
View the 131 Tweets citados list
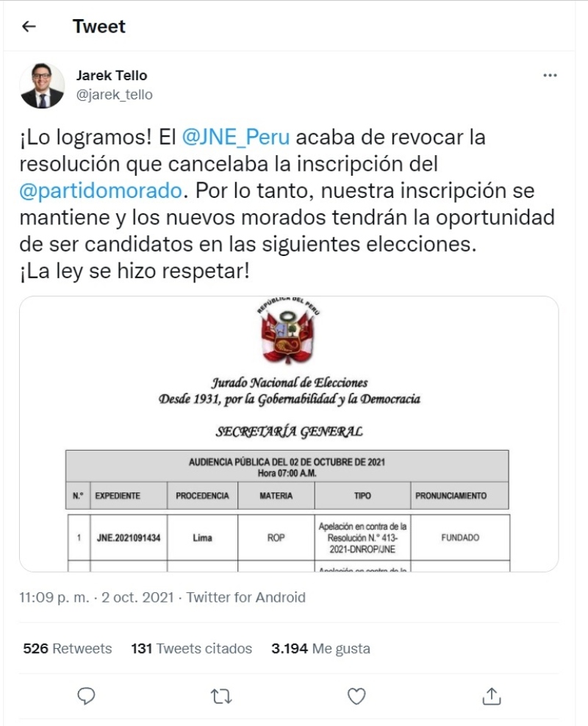coord(191,648)
